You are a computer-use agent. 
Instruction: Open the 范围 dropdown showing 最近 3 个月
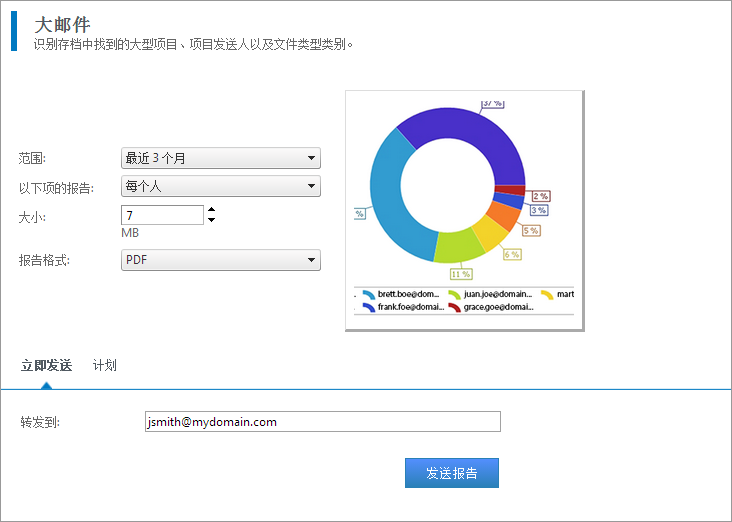[220, 158]
